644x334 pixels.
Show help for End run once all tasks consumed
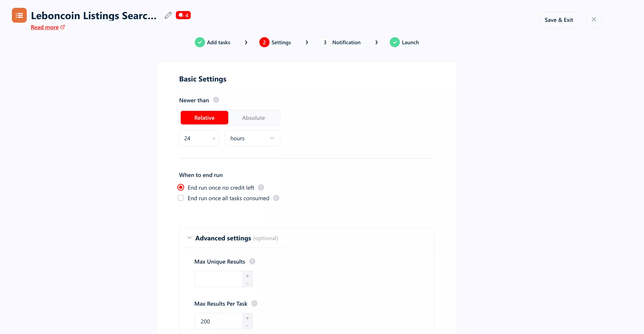[276, 198]
